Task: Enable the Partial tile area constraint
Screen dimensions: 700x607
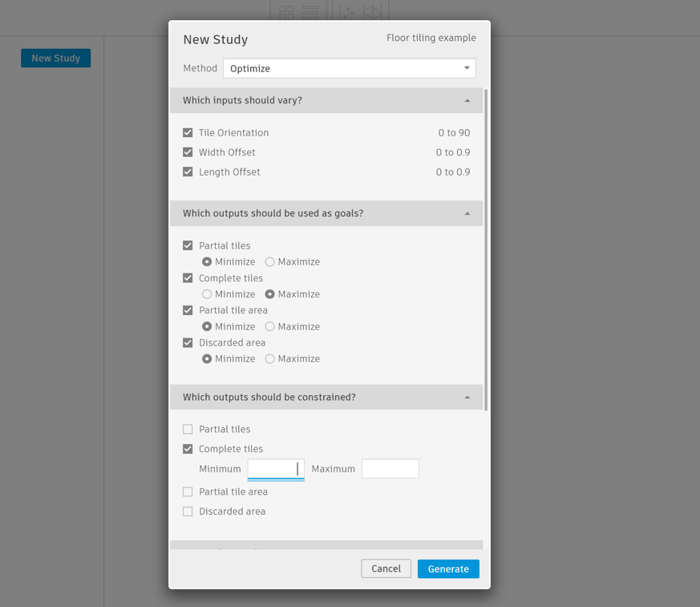Action: pyautogui.click(x=188, y=492)
